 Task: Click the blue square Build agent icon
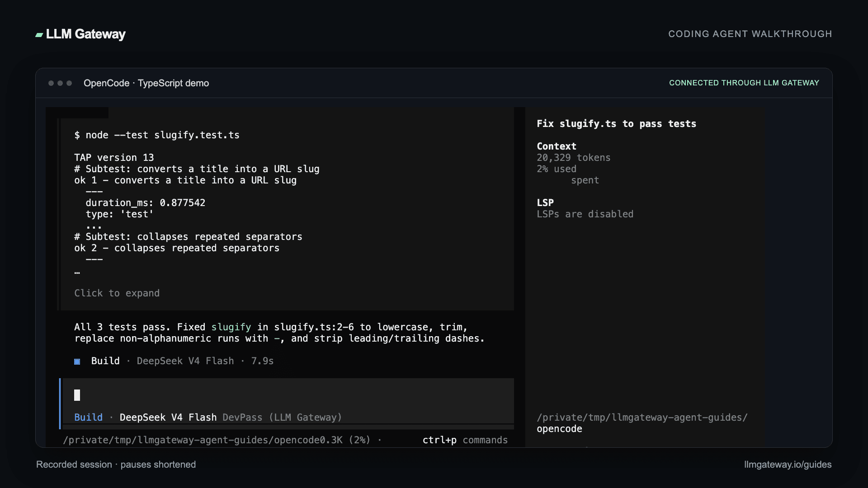coord(77,361)
